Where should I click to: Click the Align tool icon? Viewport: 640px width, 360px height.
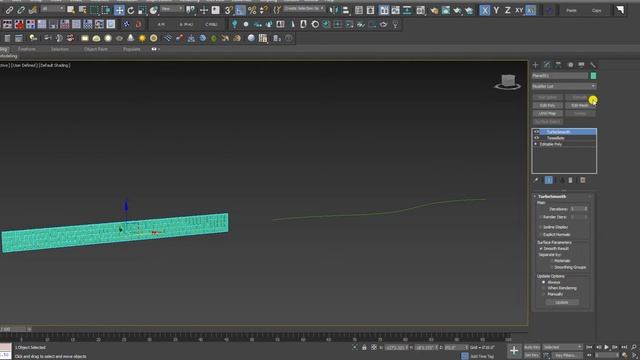tap(345, 10)
